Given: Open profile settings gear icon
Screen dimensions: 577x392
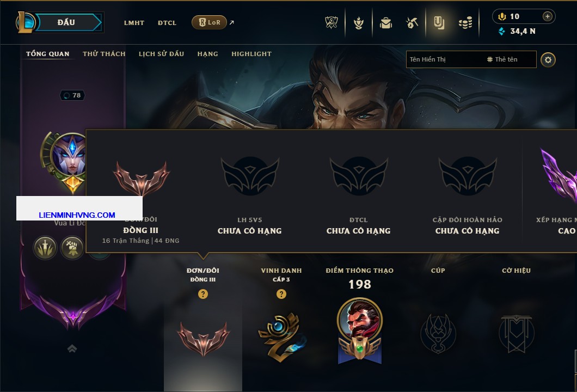Looking at the screenshot, I should [548, 60].
